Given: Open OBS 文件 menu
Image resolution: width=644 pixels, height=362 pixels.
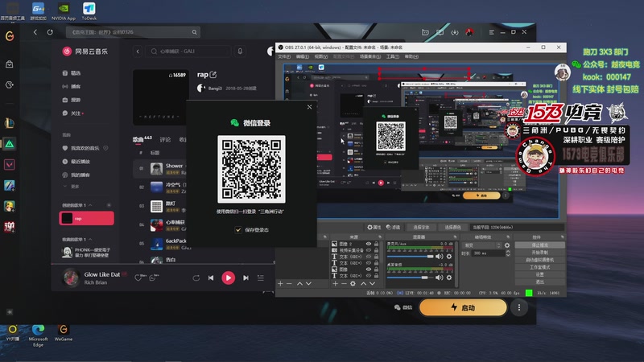Looking at the screenshot, I should click(284, 56).
